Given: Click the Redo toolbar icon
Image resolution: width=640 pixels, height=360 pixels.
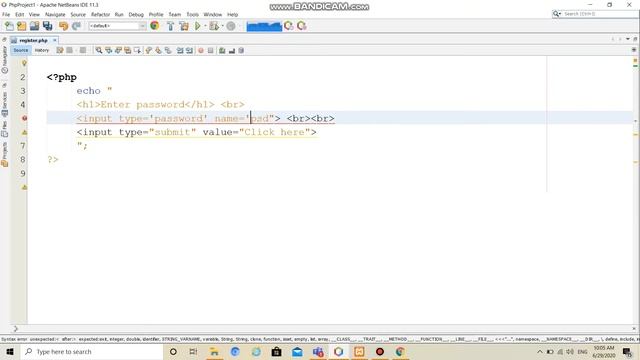Looking at the screenshot, I should click(x=76, y=26).
